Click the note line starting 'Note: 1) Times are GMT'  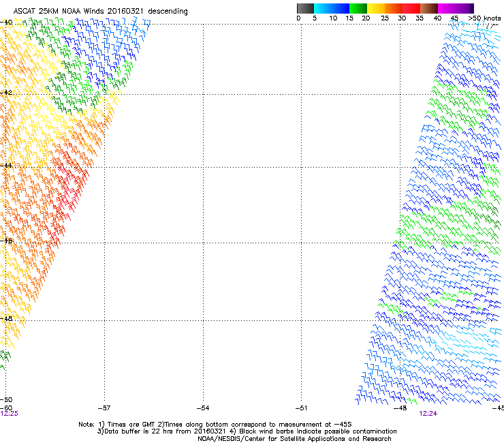(x=215, y=425)
